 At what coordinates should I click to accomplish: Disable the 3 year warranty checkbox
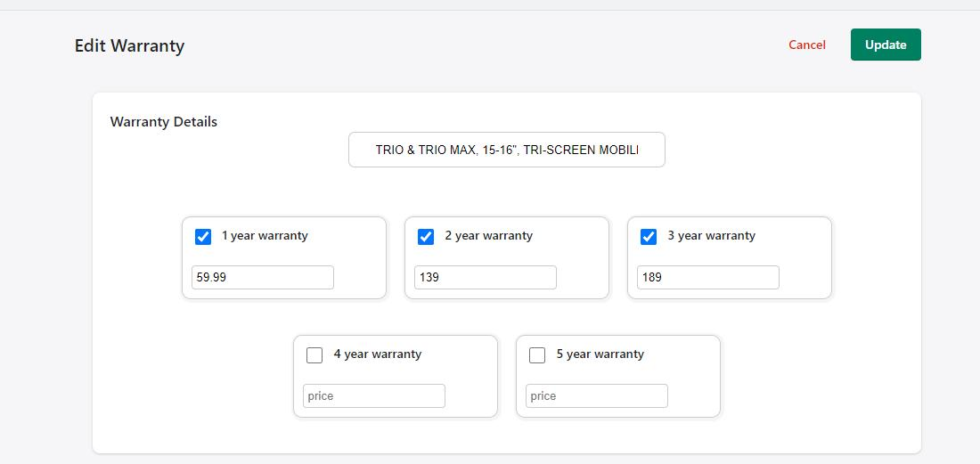[x=649, y=237]
